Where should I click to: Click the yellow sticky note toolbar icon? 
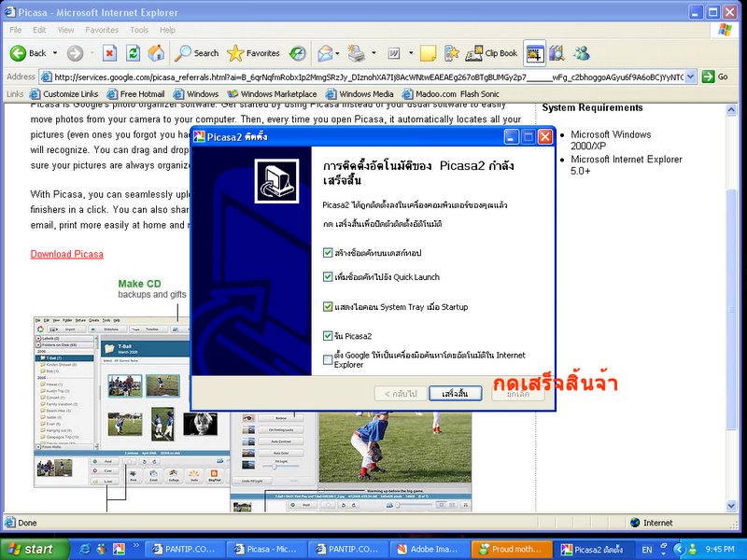pyautogui.click(x=428, y=53)
